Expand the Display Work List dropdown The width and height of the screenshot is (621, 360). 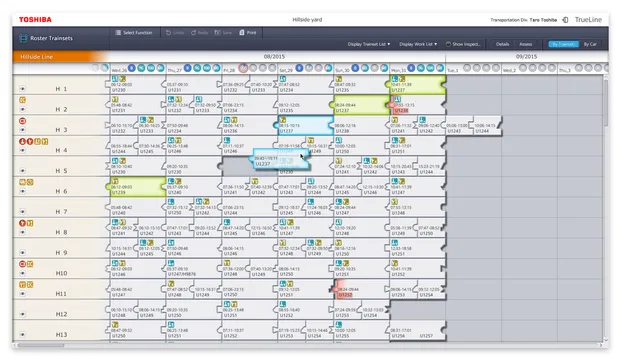(x=418, y=44)
